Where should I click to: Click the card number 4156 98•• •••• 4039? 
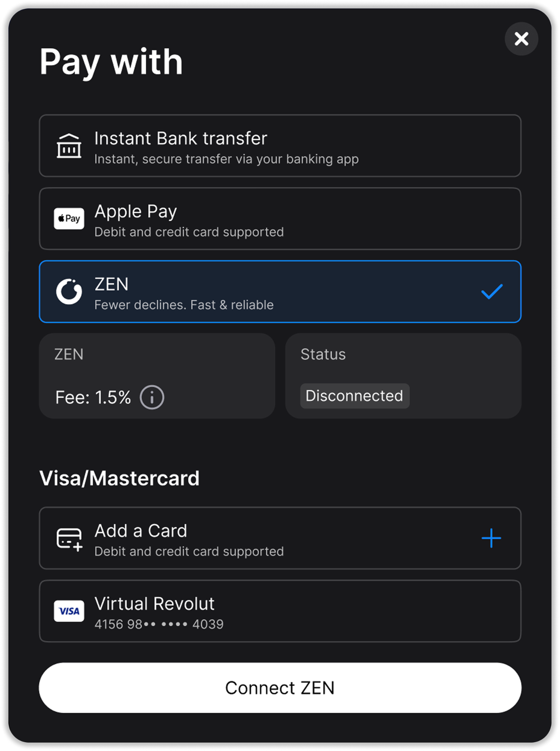[x=159, y=624]
